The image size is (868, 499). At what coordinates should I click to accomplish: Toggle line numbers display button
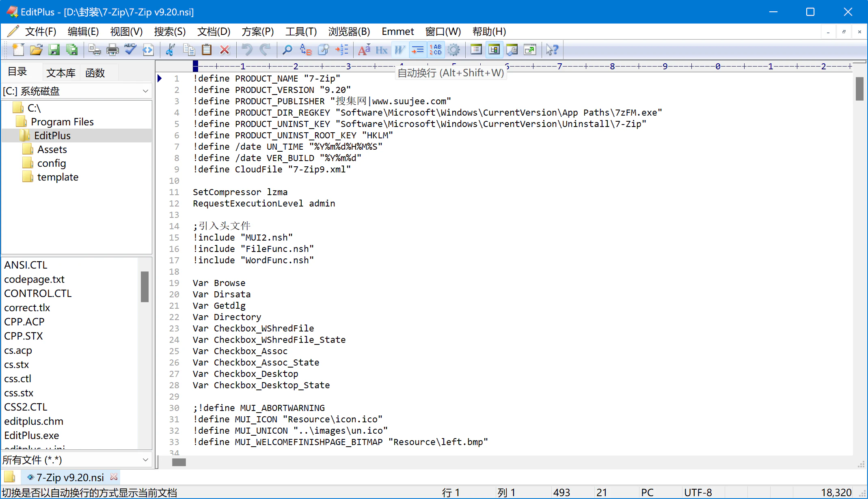[436, 50]
